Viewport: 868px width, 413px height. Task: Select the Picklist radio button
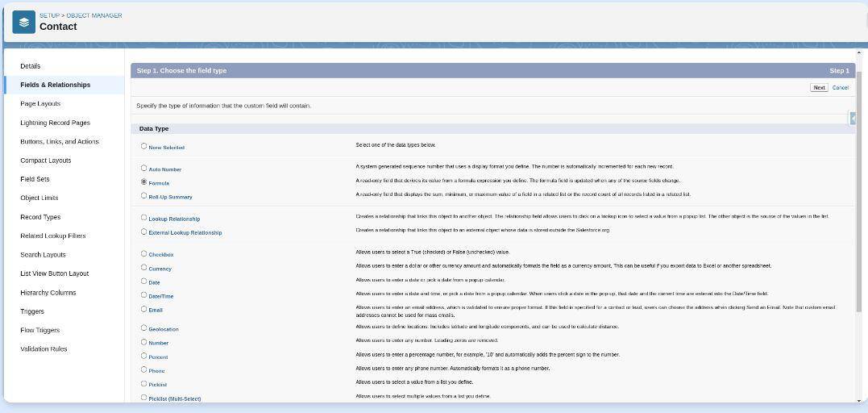pos(144,384)
